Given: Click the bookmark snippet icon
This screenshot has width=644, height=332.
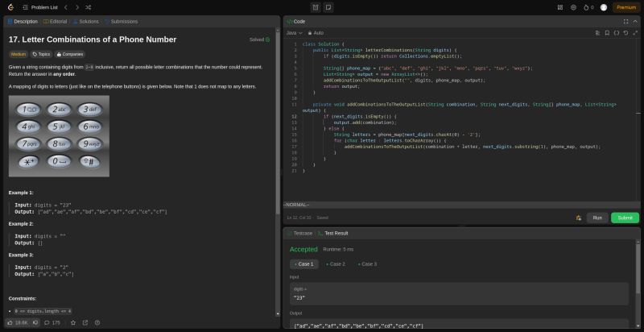Looking at the screenshot, I should 607,33.
